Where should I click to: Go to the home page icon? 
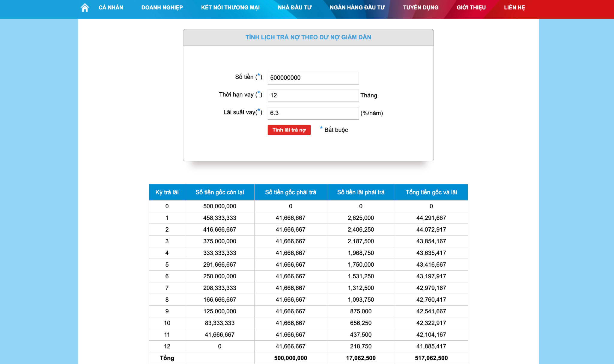[85, 7]
